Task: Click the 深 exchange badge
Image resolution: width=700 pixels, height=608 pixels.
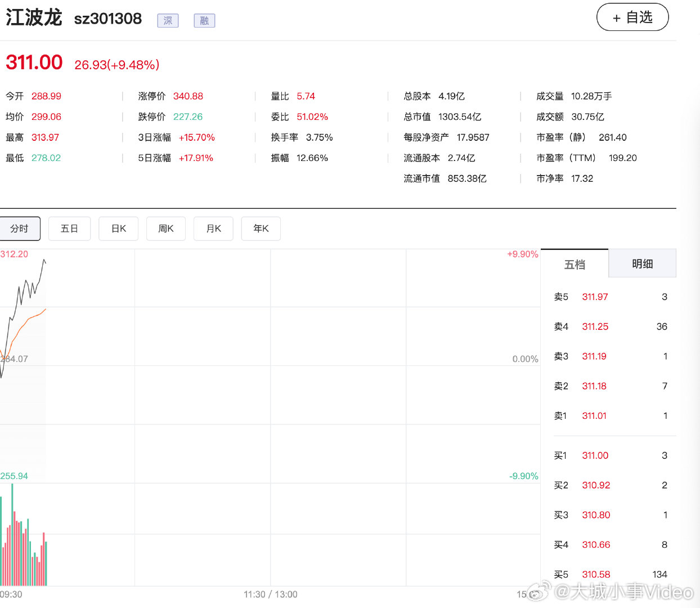Action: tap(167, 20)
